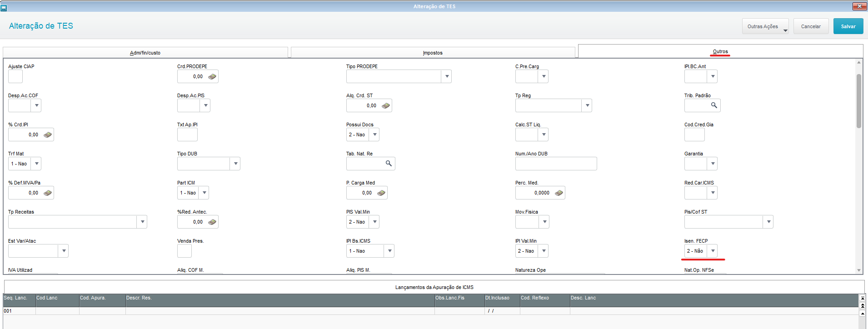Click calculator icon in Crd.PRODEPE field
Image resolution: width=868 pixels, height=329 pixels.
[x=212, y=77]
